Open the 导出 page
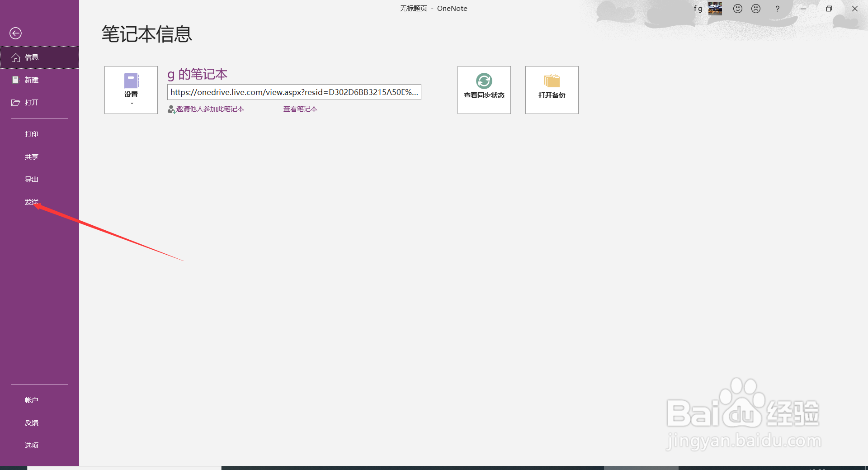The height and width of the screenshot is (470, 868). [x=39, y=180]
